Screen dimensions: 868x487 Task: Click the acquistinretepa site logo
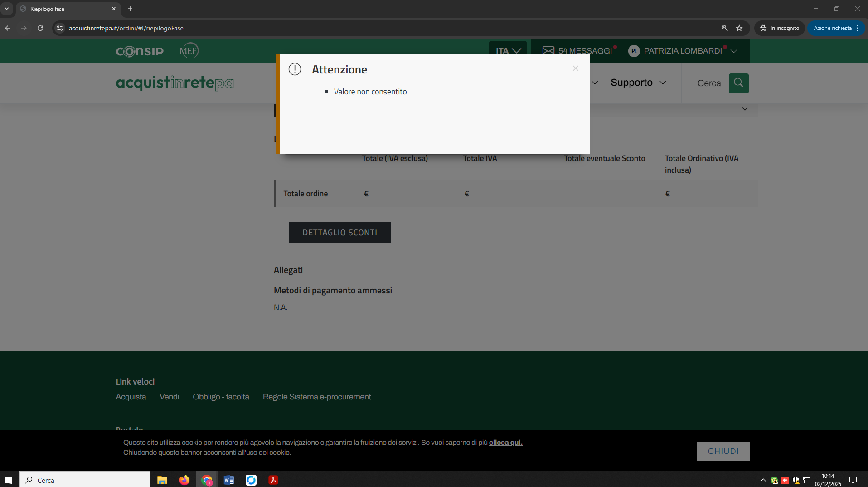coord(175,83)
